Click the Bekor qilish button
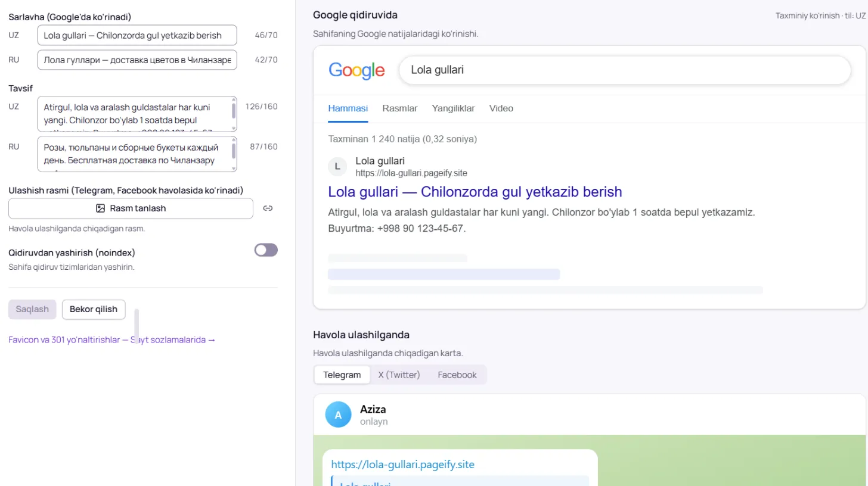Image resolution: width=868 pixels, height=486 pixels. (x=94, y=310)
